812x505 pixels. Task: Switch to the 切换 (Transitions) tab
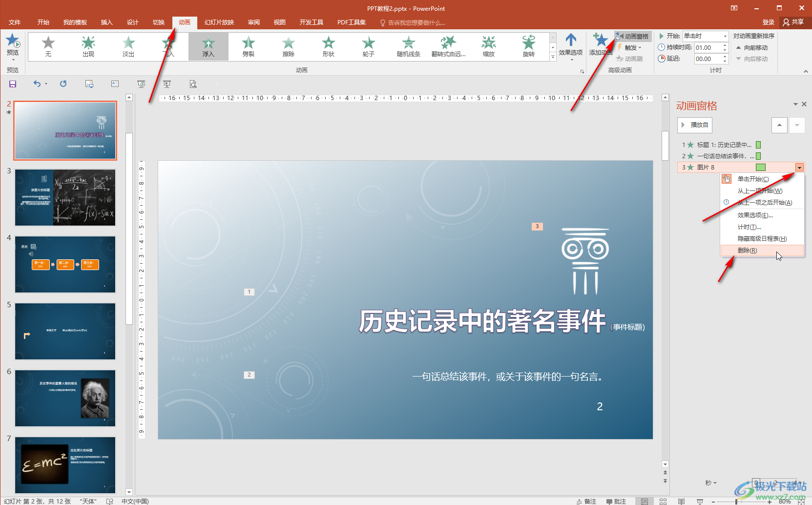click(x=159, y=22)
